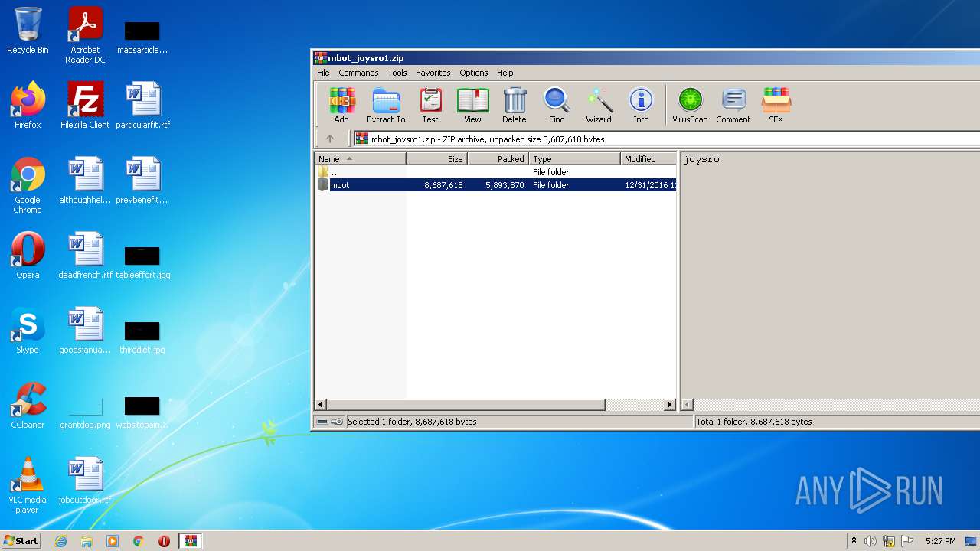Select the parent '..' folder row
Image resolution: width=980 pixels, height=551 pixels.
(495, 172)
